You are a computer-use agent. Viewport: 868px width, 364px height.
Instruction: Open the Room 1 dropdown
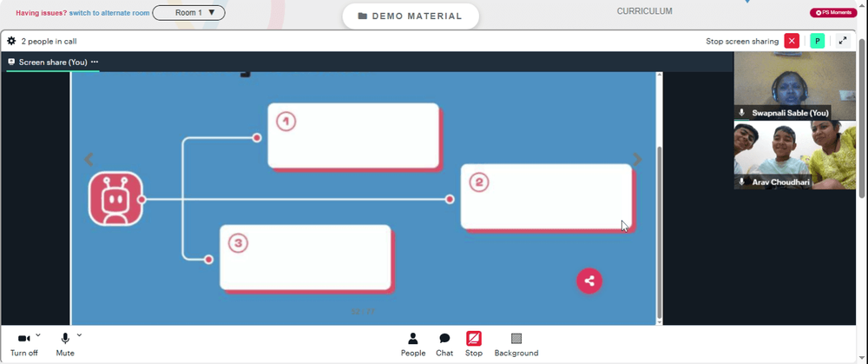pyautogui.click(x=188, y=13)
